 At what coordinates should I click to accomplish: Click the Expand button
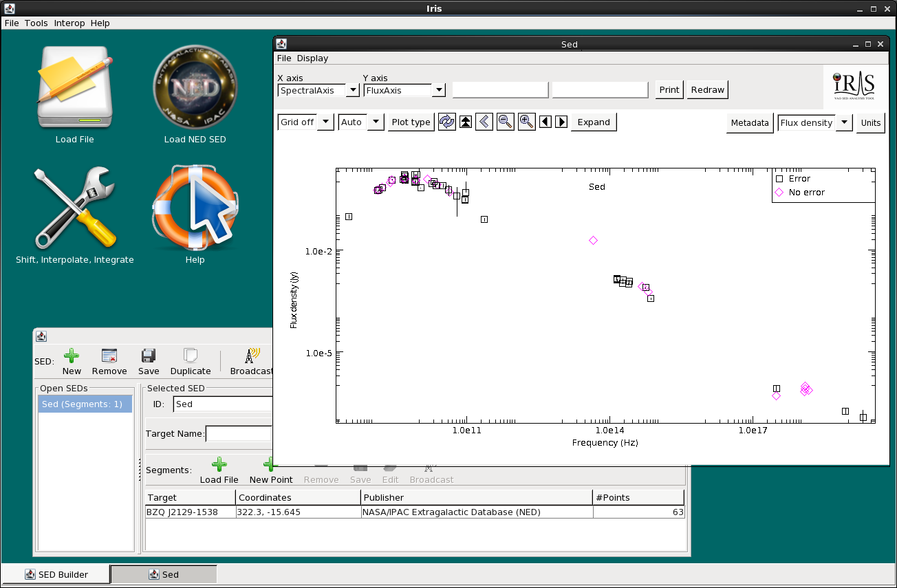coord(594,122)
